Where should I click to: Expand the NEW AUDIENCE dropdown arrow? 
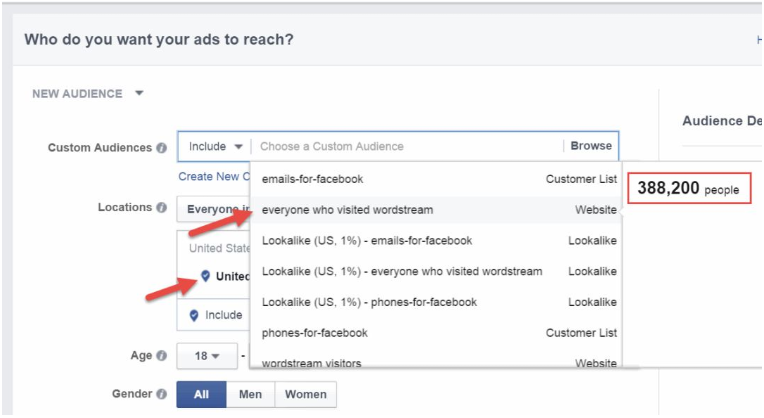pyautogui.click(x=139, y=93)
